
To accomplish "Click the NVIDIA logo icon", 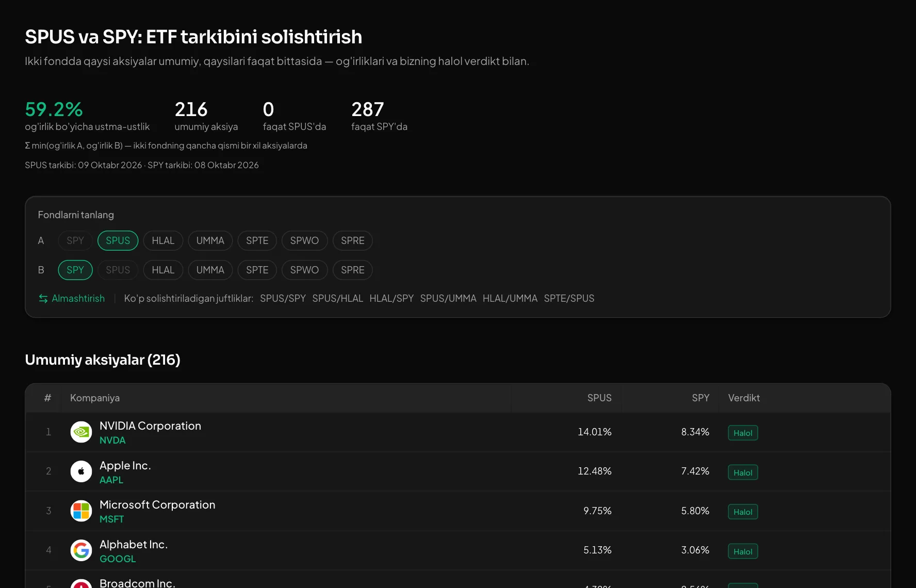I will click(x=81, y=432).
